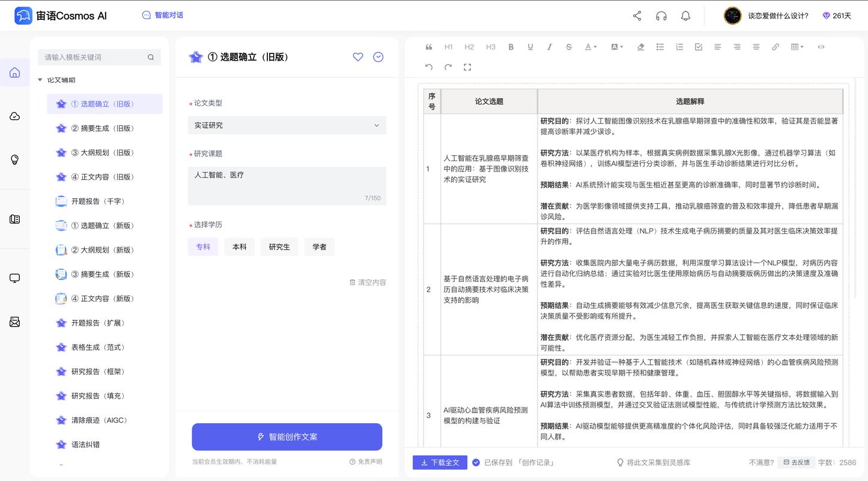Screen dimensions: 868x481
Task: Open the home icon in left sidebar
Action: coord(15,73)
